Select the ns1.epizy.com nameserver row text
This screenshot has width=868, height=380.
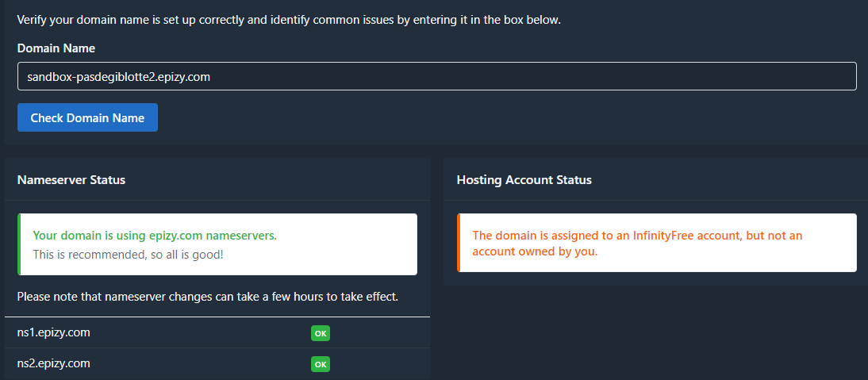pyautogui.click(x=54, y=332)
